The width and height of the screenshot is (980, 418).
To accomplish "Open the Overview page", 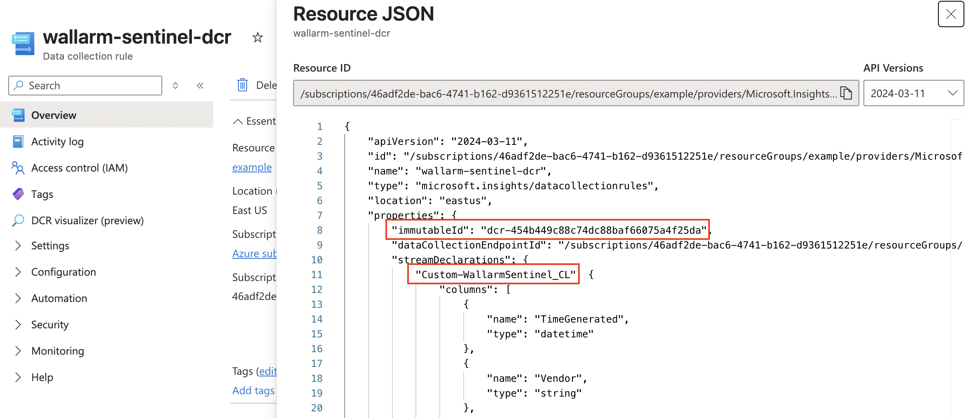I will point(54,115).
